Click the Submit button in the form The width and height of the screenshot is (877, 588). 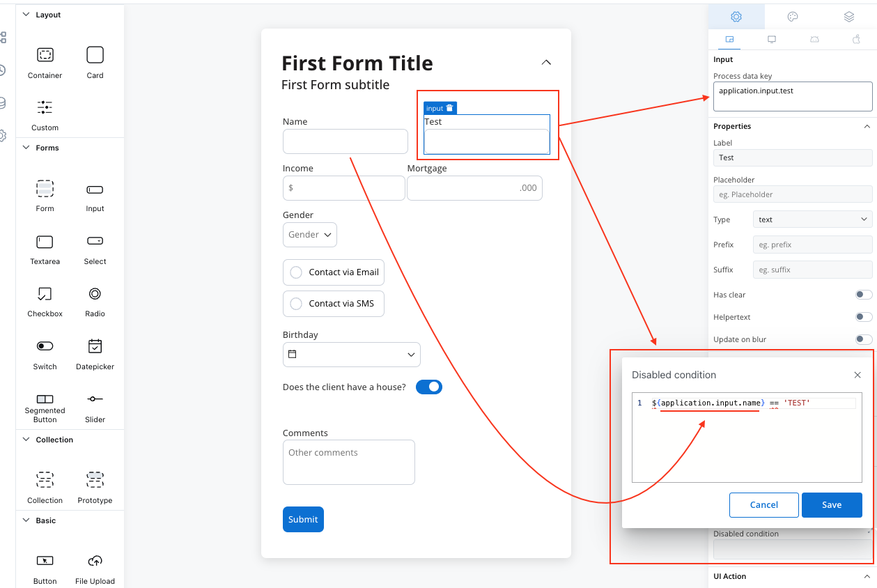click(x=303, y=519)
